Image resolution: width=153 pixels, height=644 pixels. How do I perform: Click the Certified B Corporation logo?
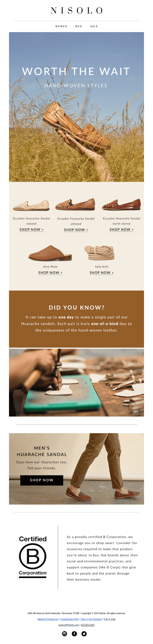point(33,557)
